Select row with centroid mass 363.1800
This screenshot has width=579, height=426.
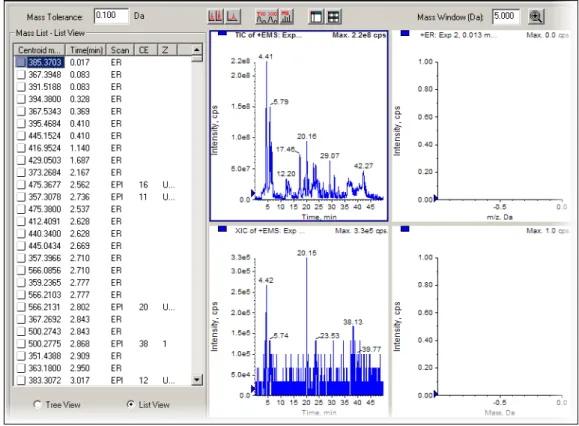(x=103, y=368)
